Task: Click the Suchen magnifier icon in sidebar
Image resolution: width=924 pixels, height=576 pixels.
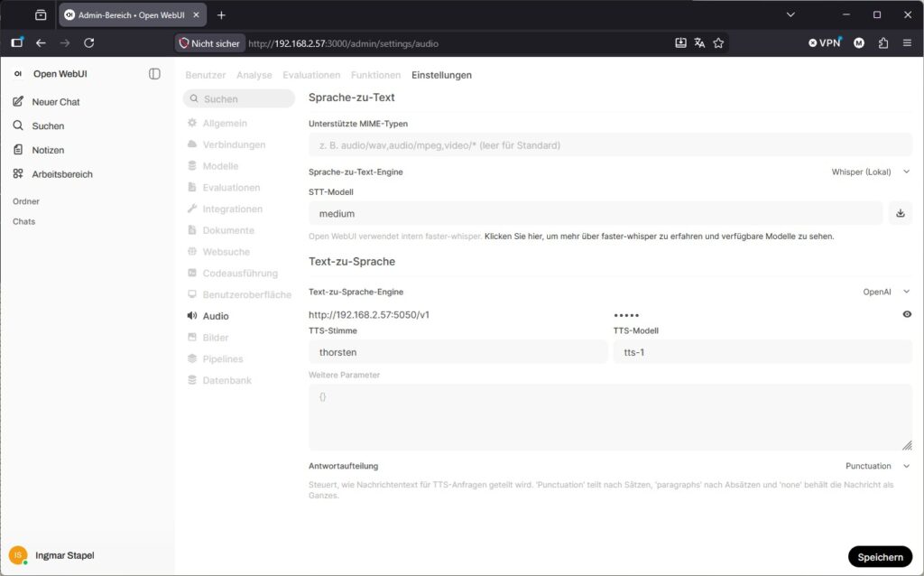Action: click(18, 125)
